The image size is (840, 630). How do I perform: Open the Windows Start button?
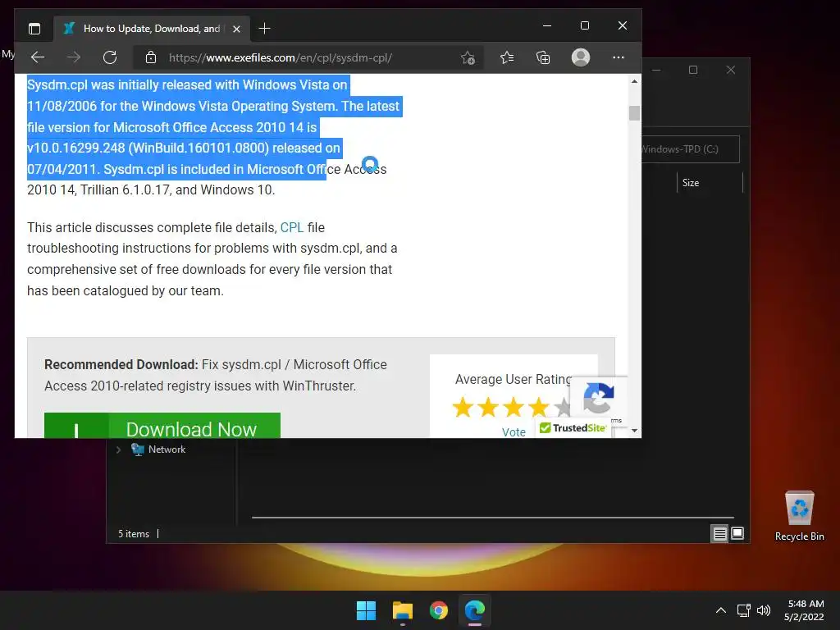click(367, 610)
